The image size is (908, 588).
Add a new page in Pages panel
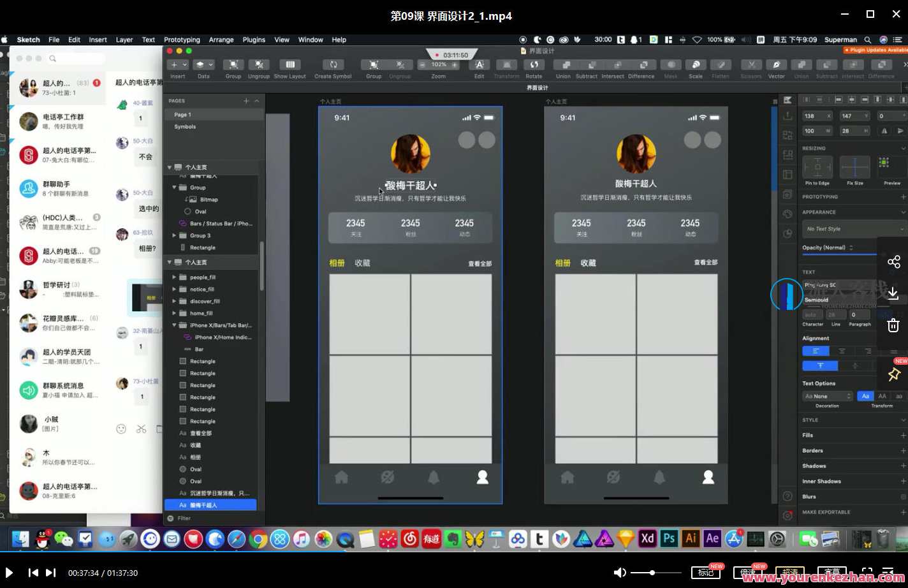pyautogui.click(x=246, y=101)
